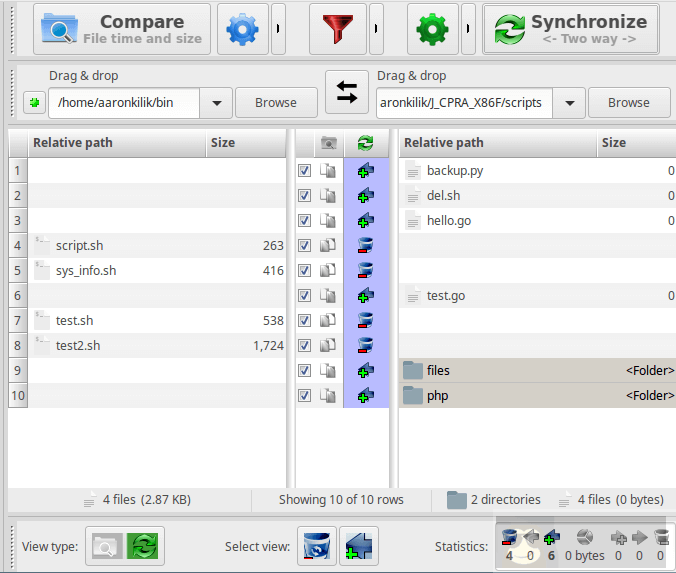Click sync action column header icon

pyautogui.click(x=366, y=143)
